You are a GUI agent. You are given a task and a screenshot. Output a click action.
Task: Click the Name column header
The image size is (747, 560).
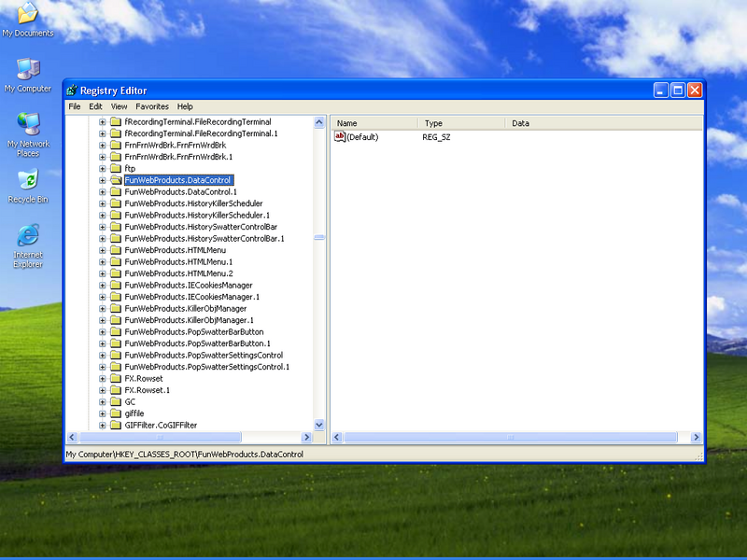(374, 123)
